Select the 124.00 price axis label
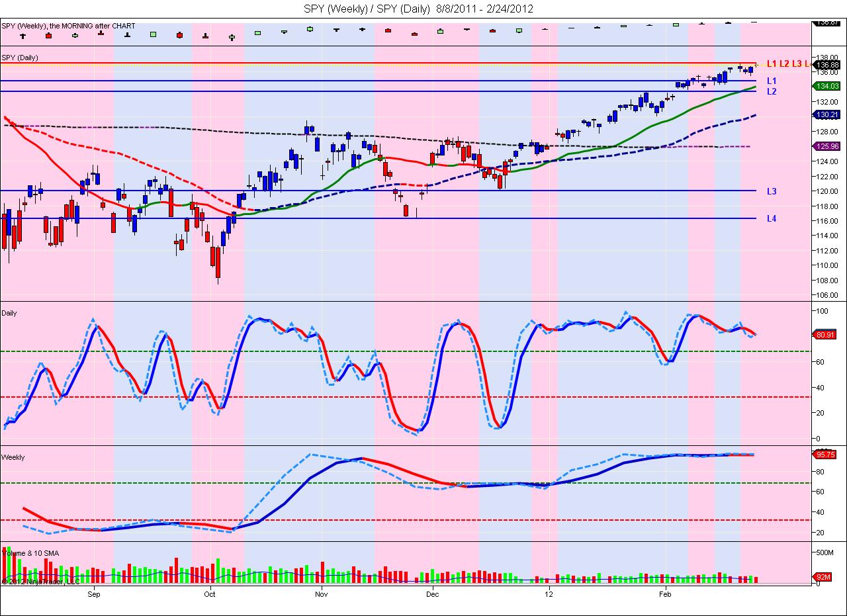 click(828, 161)
